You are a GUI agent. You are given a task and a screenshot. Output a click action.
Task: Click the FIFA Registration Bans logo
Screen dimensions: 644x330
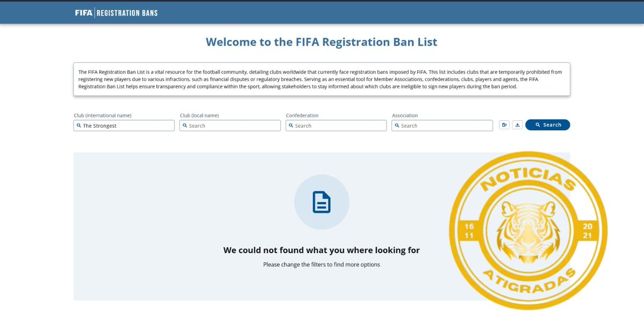[x=116, y=12]
